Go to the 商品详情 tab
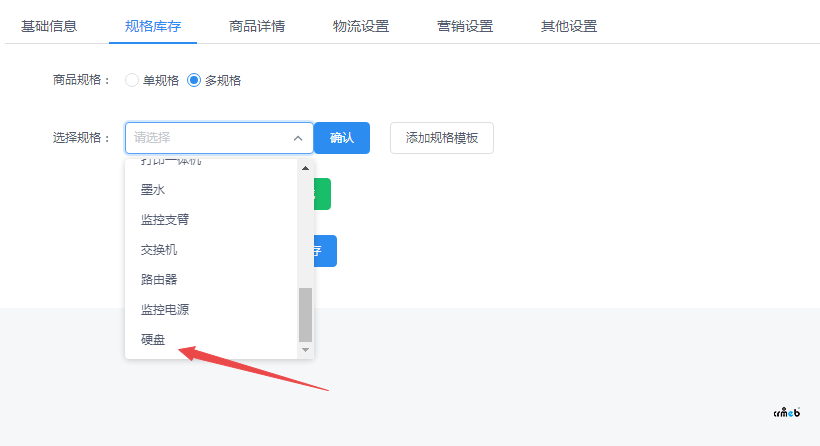 [257, 26]
